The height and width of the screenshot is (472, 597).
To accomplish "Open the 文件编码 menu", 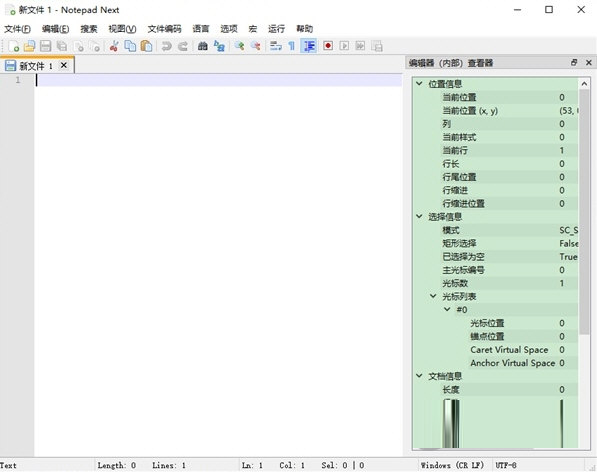I will point(164,29).
